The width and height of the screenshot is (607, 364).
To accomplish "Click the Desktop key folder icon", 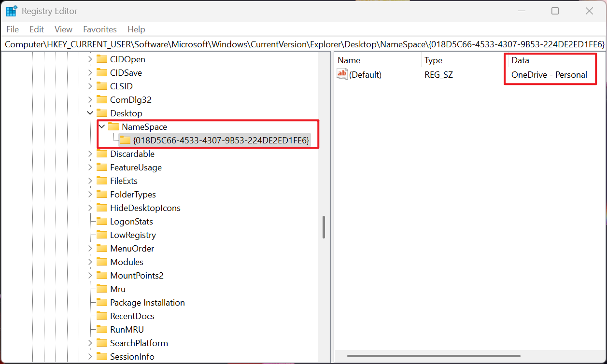I will [x=101, y=113].
